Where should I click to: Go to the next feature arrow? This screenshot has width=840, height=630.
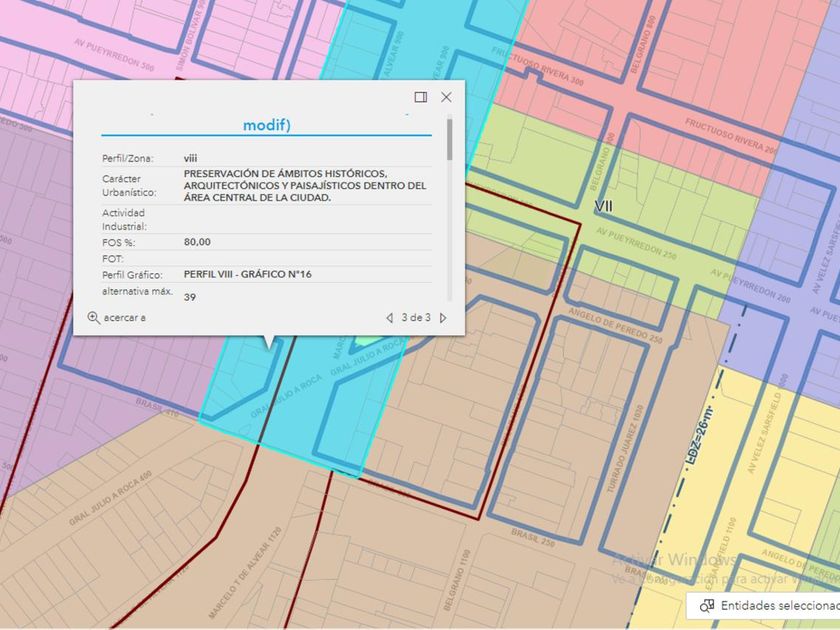click(443, 318)
